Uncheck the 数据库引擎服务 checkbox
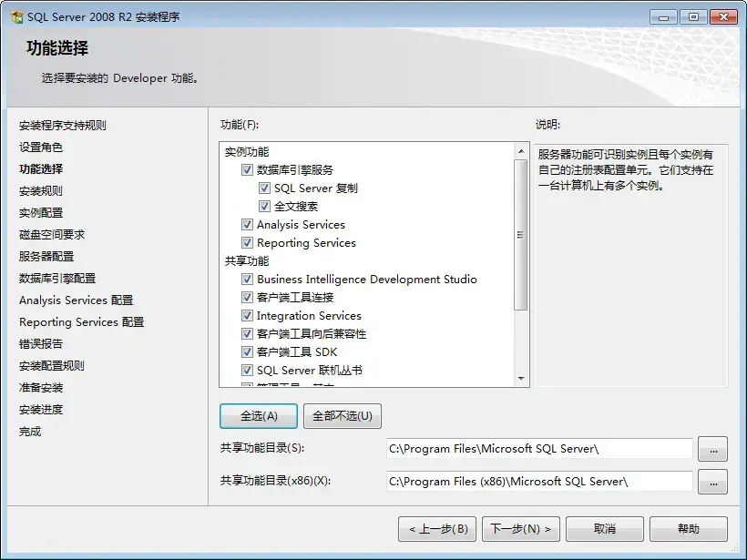Screen dimensions: 747x560 [x=247, y=170]
